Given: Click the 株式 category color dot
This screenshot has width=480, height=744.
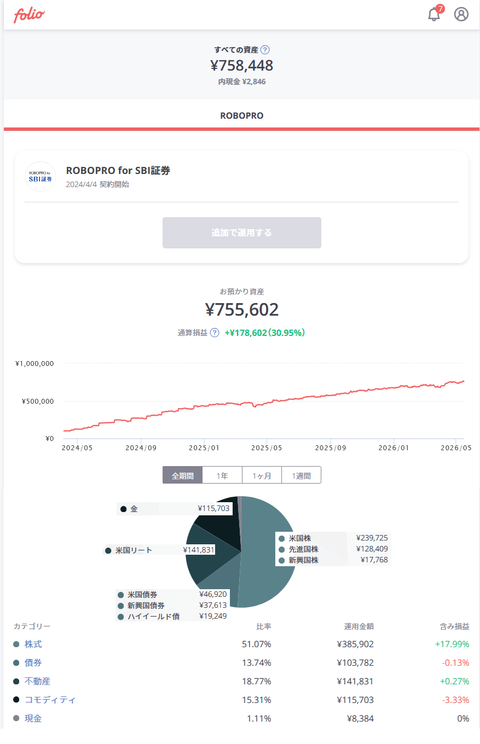Looking at the screenshot, I should click(16, 644).
